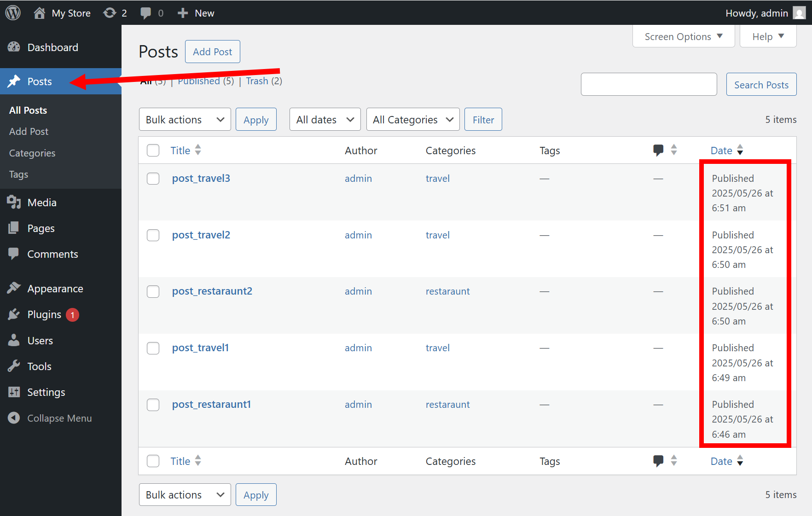
Task: Open the post_travel3 post title
Action: (x=201, y=178)
